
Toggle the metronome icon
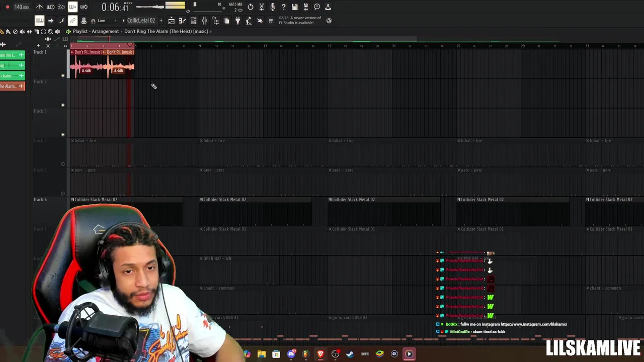[39, 7]
